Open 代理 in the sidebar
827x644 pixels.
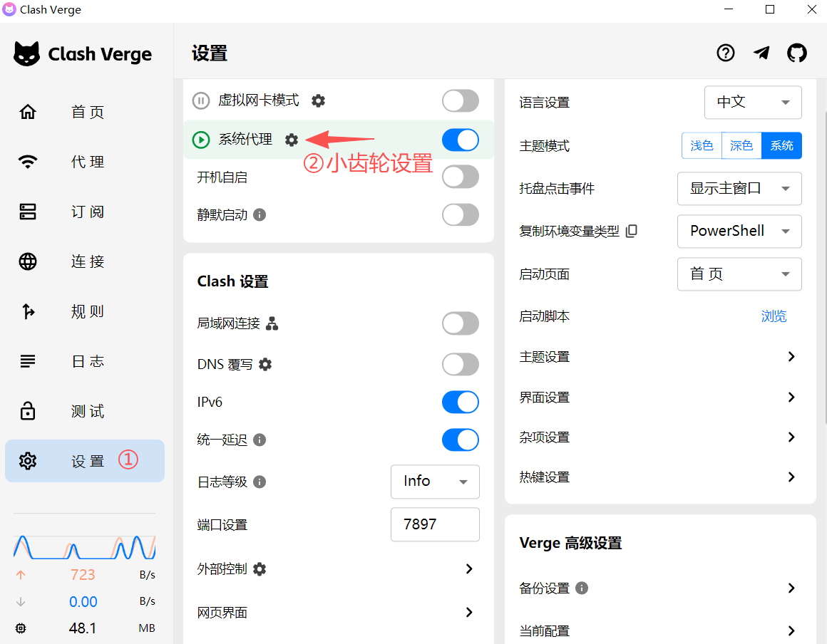(x=85, y=161)
